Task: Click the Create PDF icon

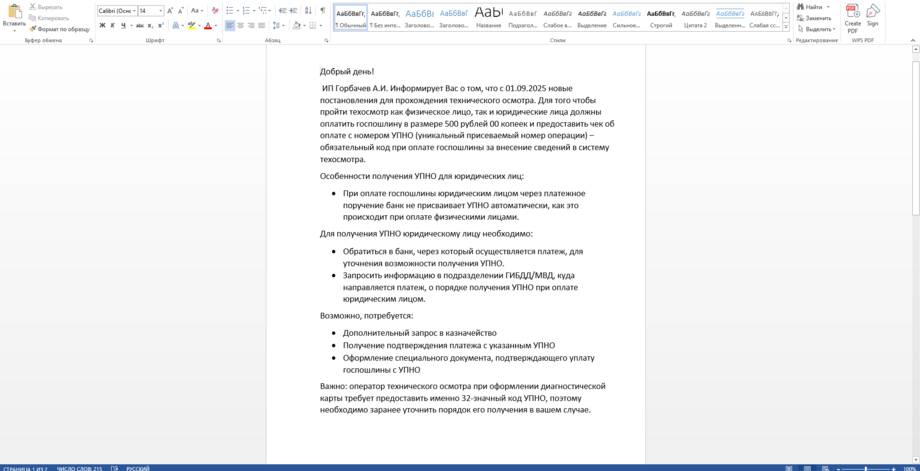Action: [852, 15]
